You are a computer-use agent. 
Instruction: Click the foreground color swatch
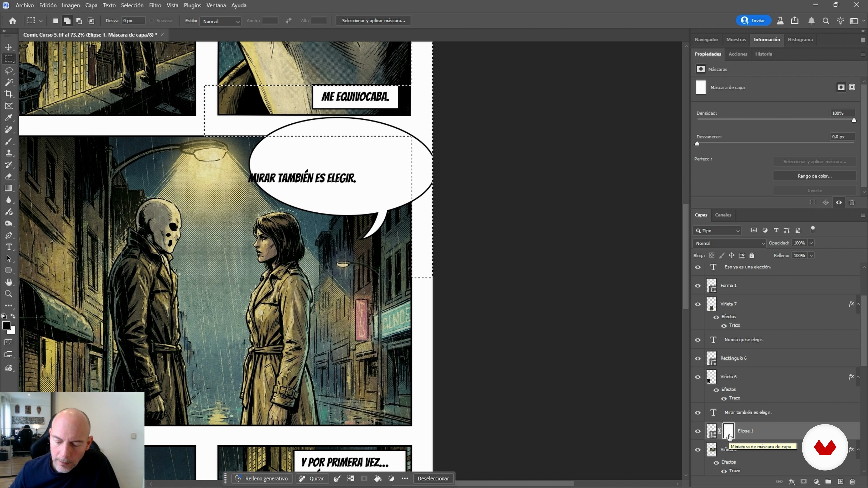[6, 325]
